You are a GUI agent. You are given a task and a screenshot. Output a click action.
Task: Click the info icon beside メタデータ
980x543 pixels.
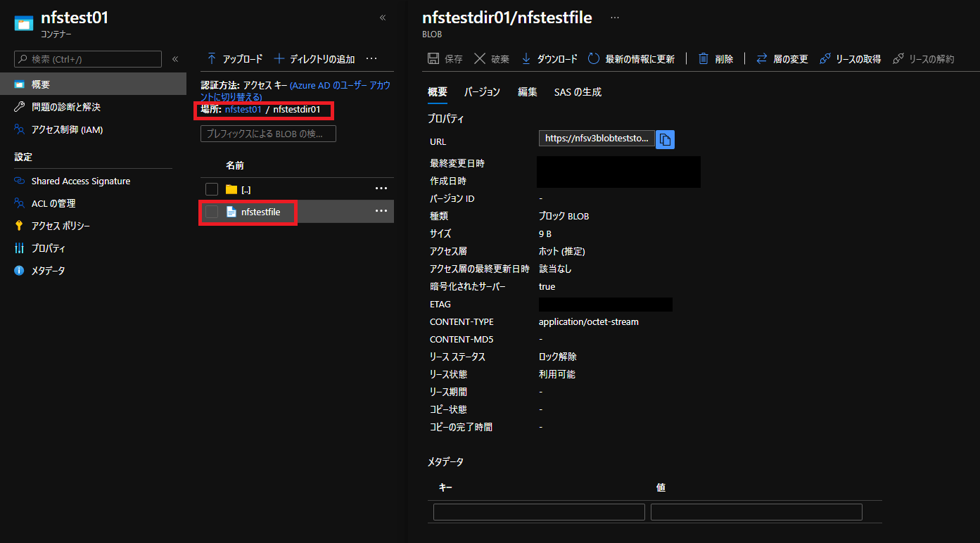coord(20,271)
